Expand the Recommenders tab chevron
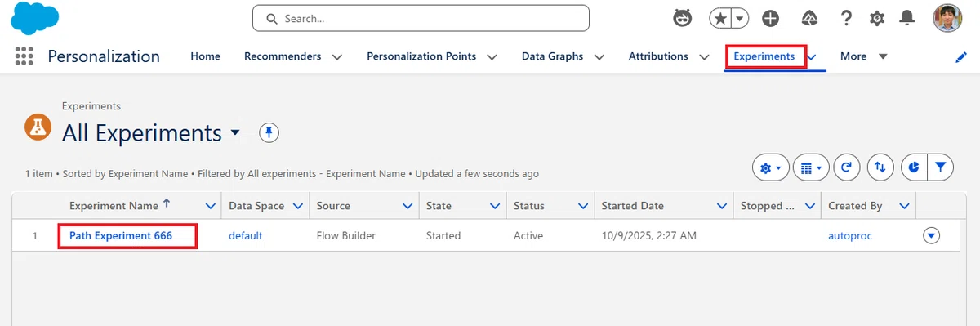The image size is (980, 326). [336, 57]
